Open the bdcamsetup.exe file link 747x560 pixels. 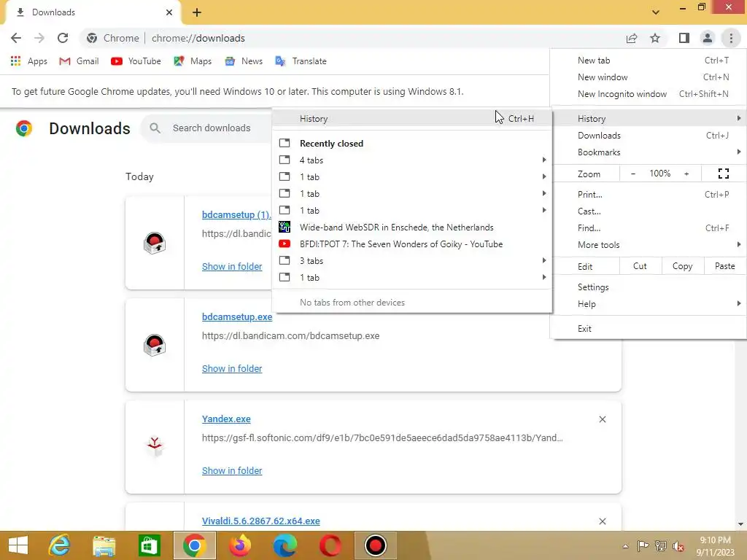point(237,316)
